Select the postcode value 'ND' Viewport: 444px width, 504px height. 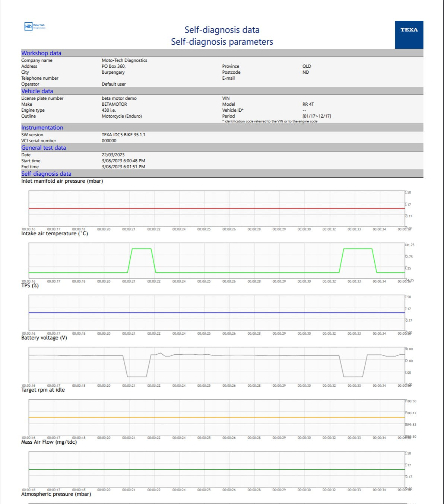tap(306, 72)
